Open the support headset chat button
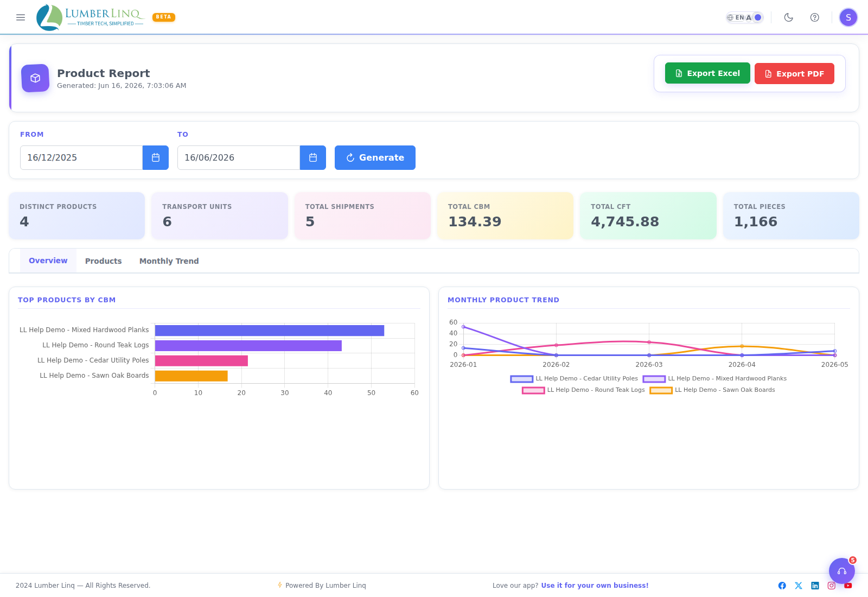868x597 pixels. click(842, 571)
